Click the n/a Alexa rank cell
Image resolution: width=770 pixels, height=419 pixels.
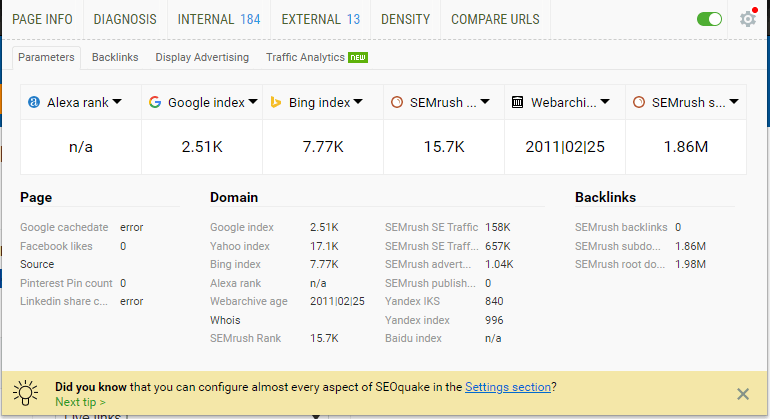pyautogui.click(x=81, y=147)
